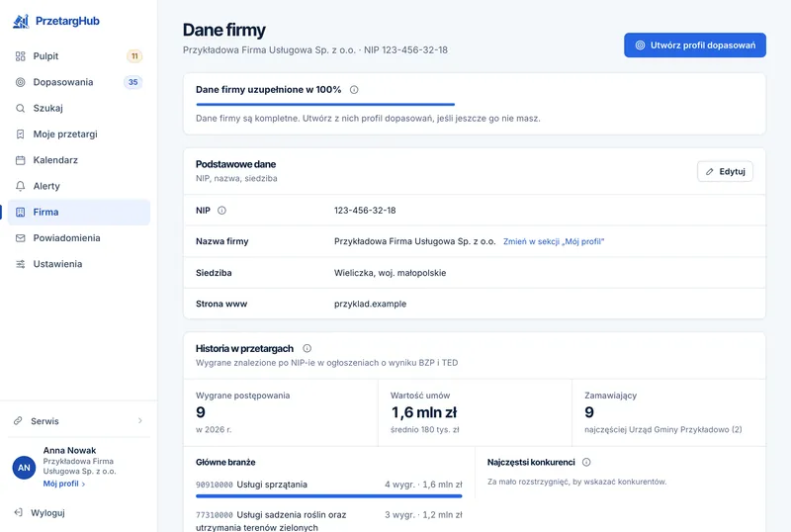Open the Mój profil link
791x532 pixels.
point(64,484)
